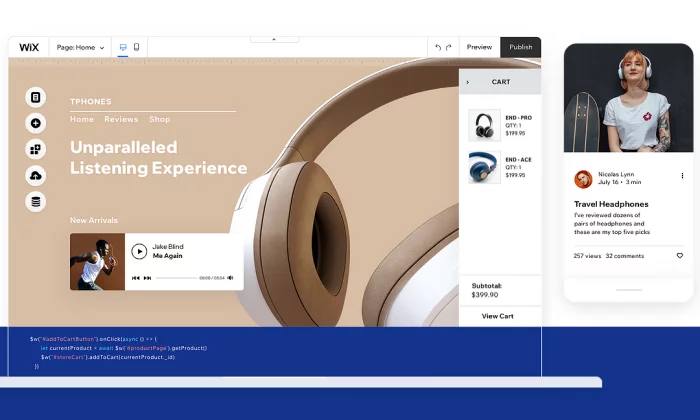Collapse the Cart panel with the chevron
The height and width of the screenshot is (420, 700).
pyautogui.click(x=467, y=82)
